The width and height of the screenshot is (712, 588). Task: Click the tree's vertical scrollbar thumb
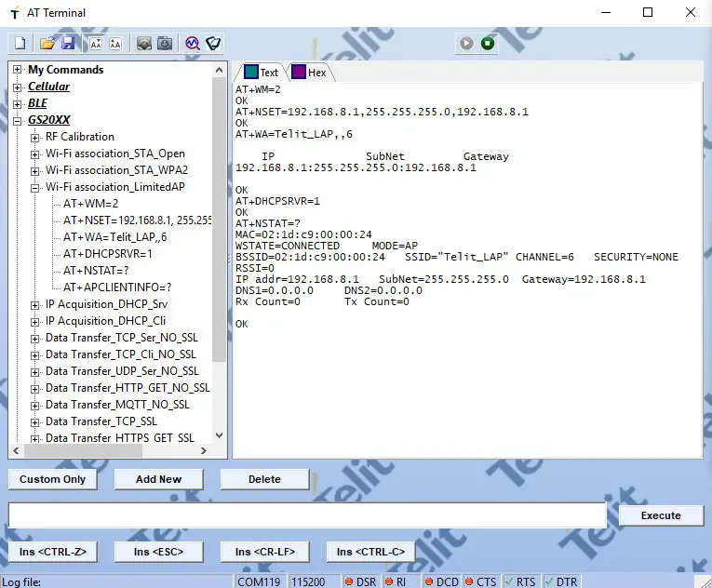pos(219,220)
